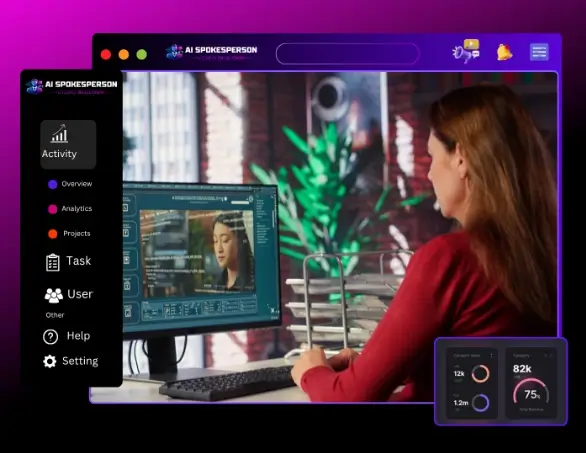586x453 pixels.
Task: Click the 82k value in stats widget
Action: click(x=522, y=369)
